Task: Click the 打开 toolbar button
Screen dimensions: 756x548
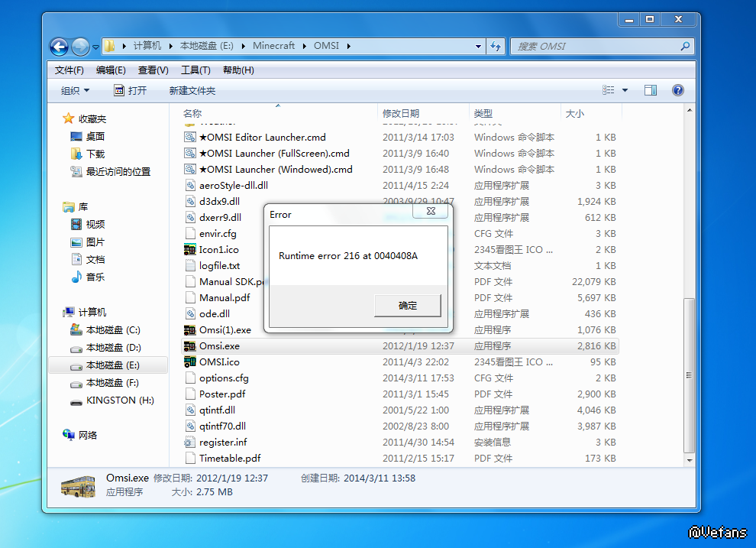Action: pos(130,90)
